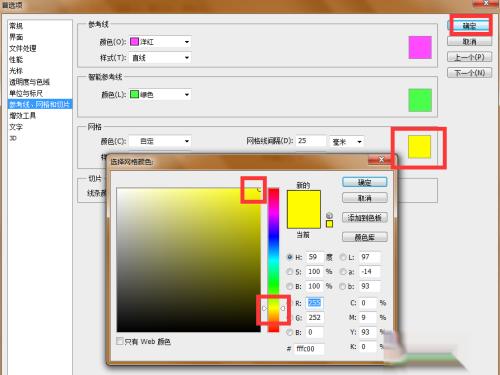Click the vertical hue spectrum slider
This screenshot has width=500, height=375.
coord(274,260)
